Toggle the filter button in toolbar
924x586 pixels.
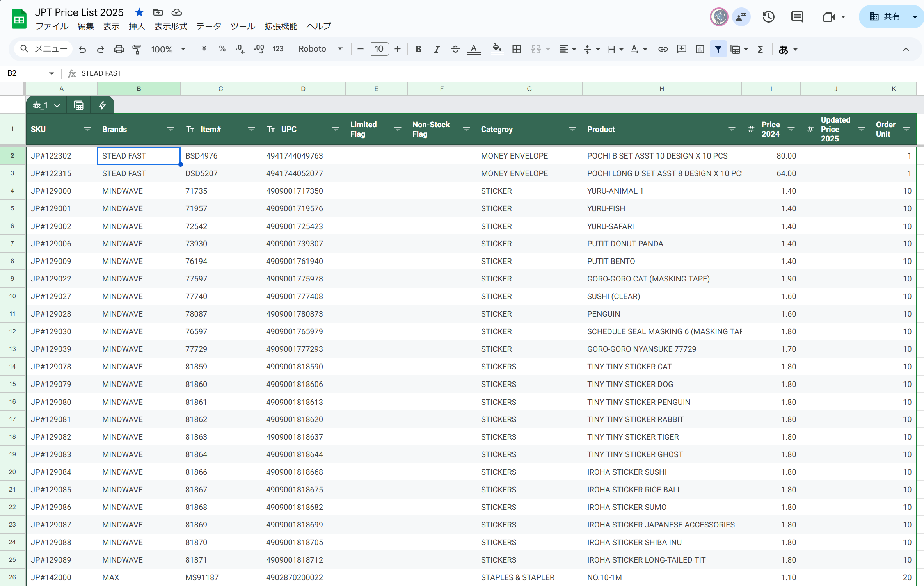click(718, 49)
